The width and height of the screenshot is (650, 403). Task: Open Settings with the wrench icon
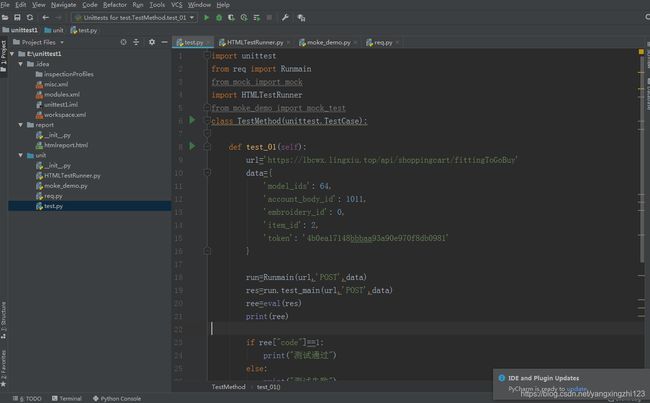click(x=285, y=17)
